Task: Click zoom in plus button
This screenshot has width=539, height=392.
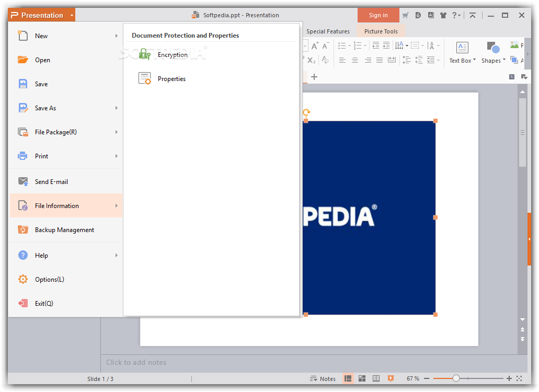Action: coord(509,378)
